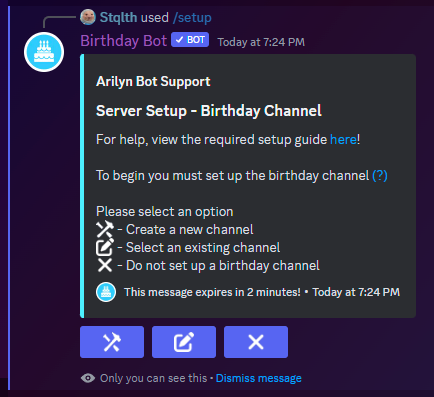This screenshot has height=397, width=434.
Task: Click the 'Server Setup - Birthday Channel' embed title
Action: point(209,111)
